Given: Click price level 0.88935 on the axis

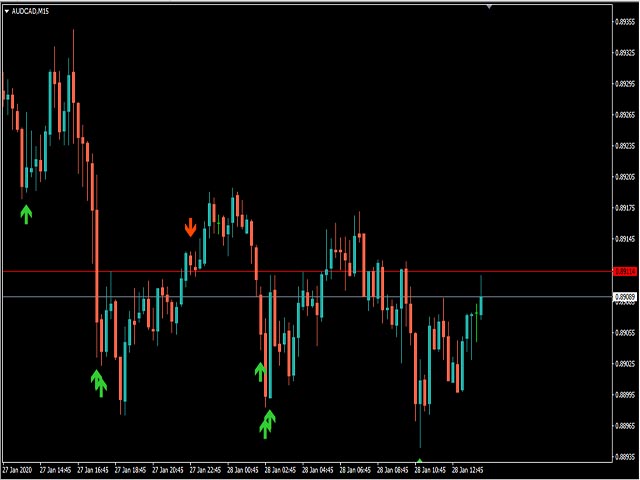Looking at the screenshot, I should [625, 457].
